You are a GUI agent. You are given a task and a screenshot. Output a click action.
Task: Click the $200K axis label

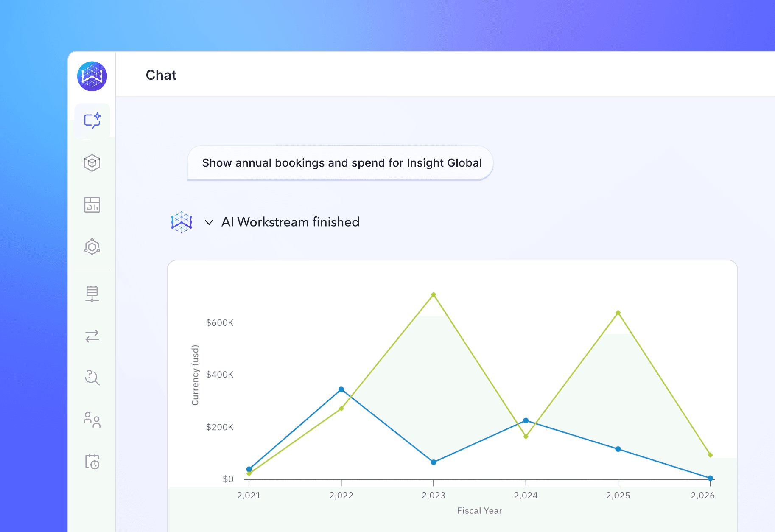220,427
